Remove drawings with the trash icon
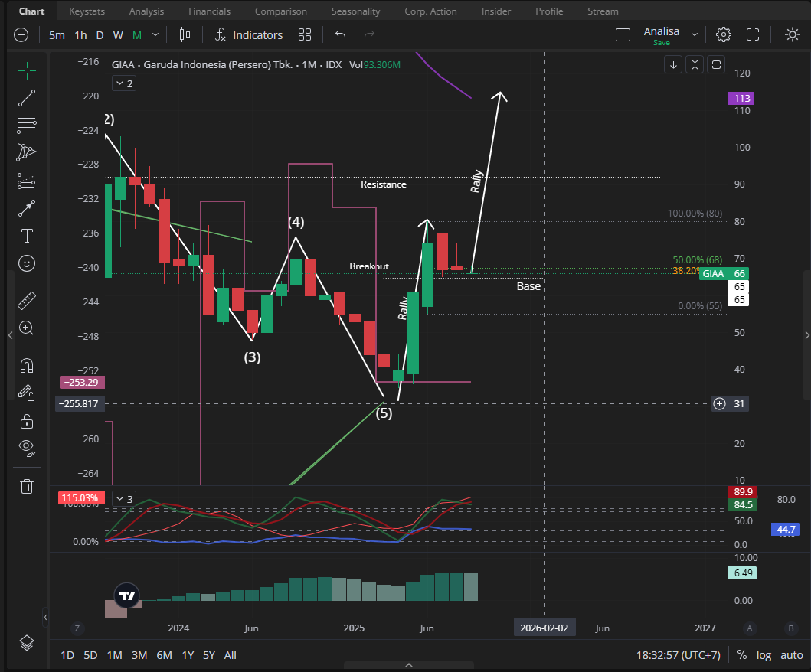 [26, 487]
